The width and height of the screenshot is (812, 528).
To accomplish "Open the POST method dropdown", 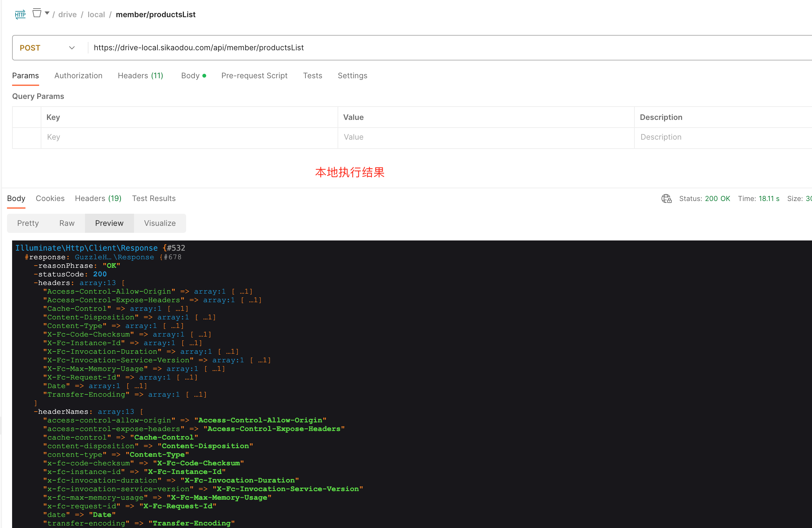I will [47, 48].
